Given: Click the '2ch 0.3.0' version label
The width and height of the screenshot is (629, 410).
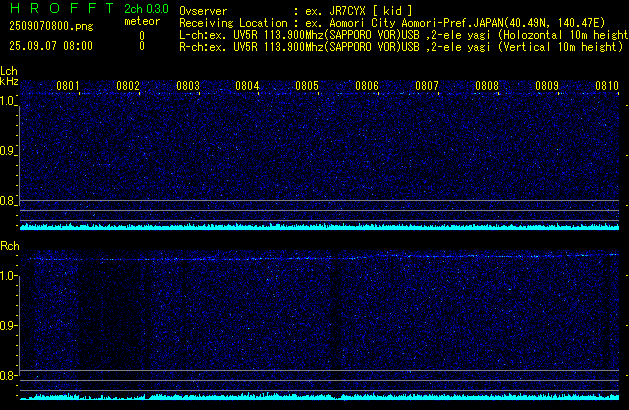Looking at the screenshot, I should pos(146,9).
